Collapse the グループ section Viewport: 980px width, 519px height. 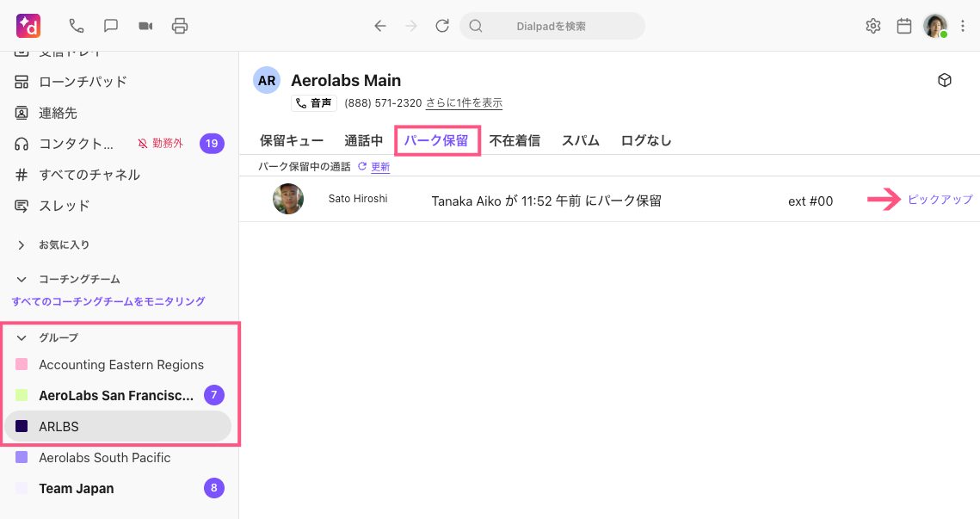click(22, 337)
